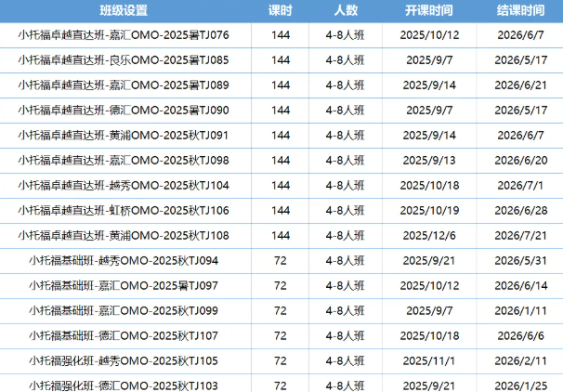Click end date 2026/5/17 in TJ090 row
The width and height of the screenshot is (563, 392).
point(520,111)
